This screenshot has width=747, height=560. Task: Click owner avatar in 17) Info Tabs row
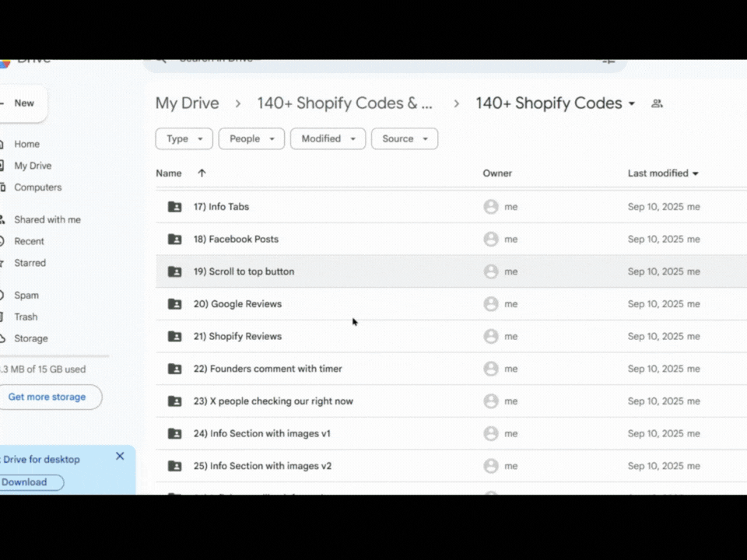491,207
